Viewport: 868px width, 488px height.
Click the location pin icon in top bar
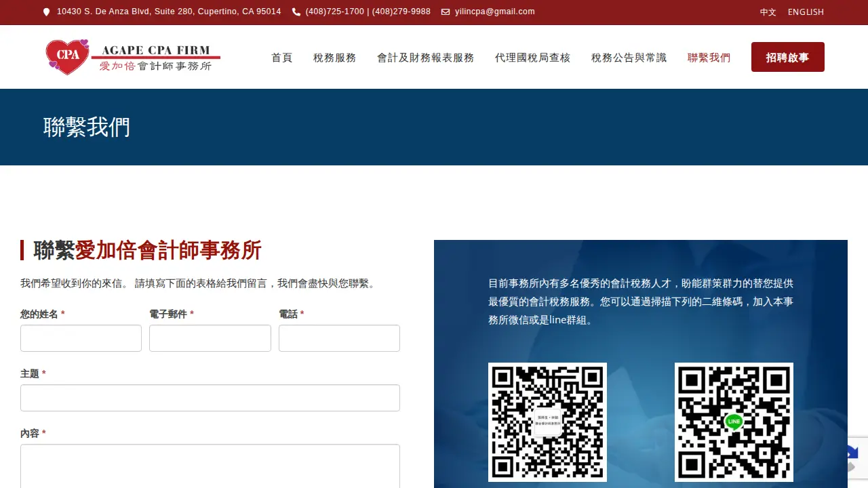point(46,12)
